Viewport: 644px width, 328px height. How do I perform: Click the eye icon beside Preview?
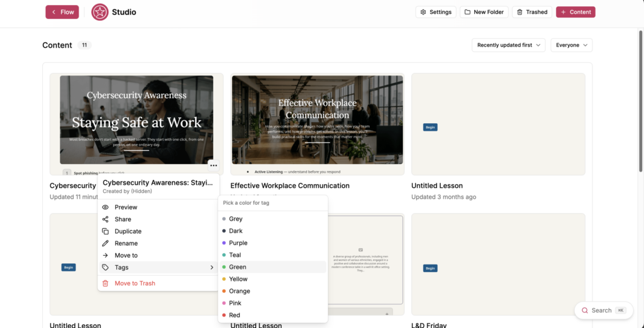pyautogui.click(x=105, y=207)
